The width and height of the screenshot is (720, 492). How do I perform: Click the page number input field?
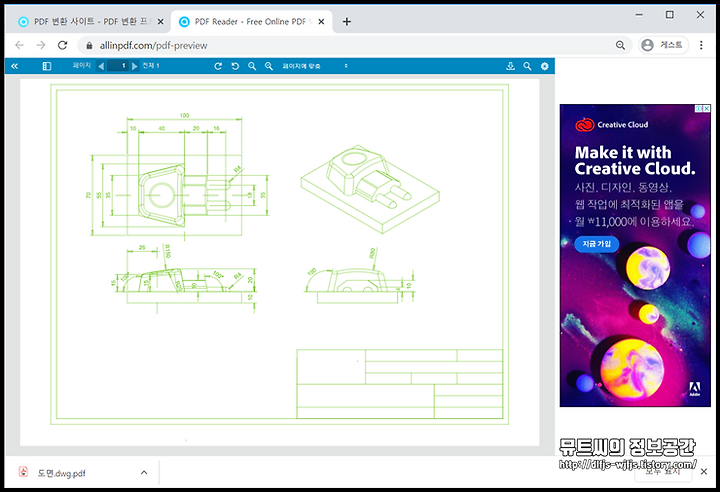pos(118,66)
